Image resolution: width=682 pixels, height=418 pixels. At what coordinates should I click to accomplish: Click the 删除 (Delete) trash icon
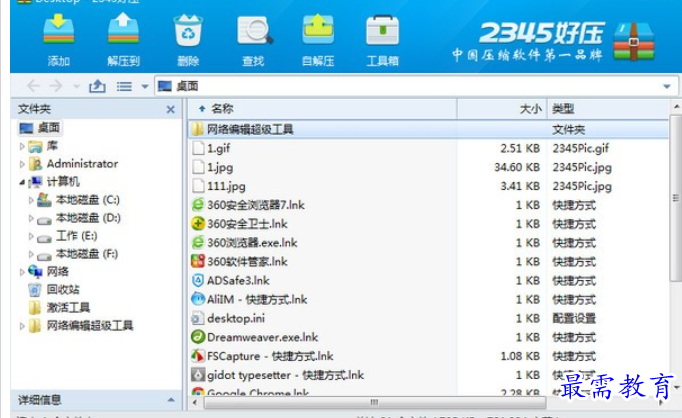pos(188,30)
